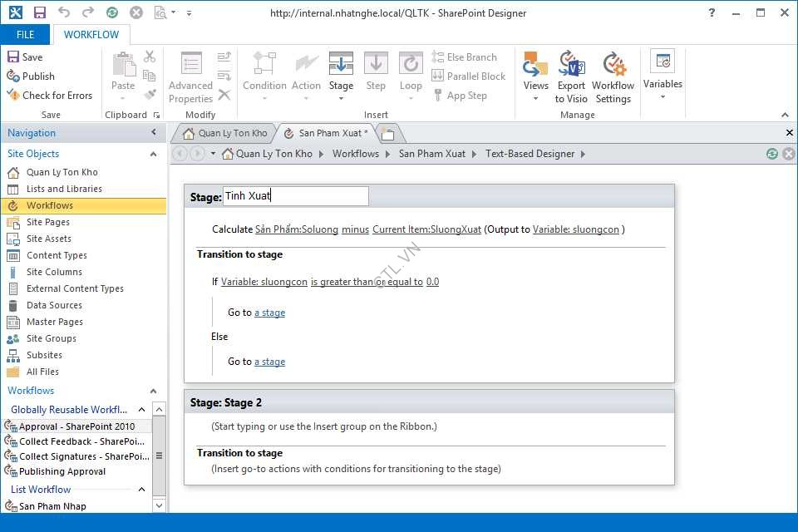Click the 'Variable: sluongcon' output link
798x532 pixels.
point(575,229)
